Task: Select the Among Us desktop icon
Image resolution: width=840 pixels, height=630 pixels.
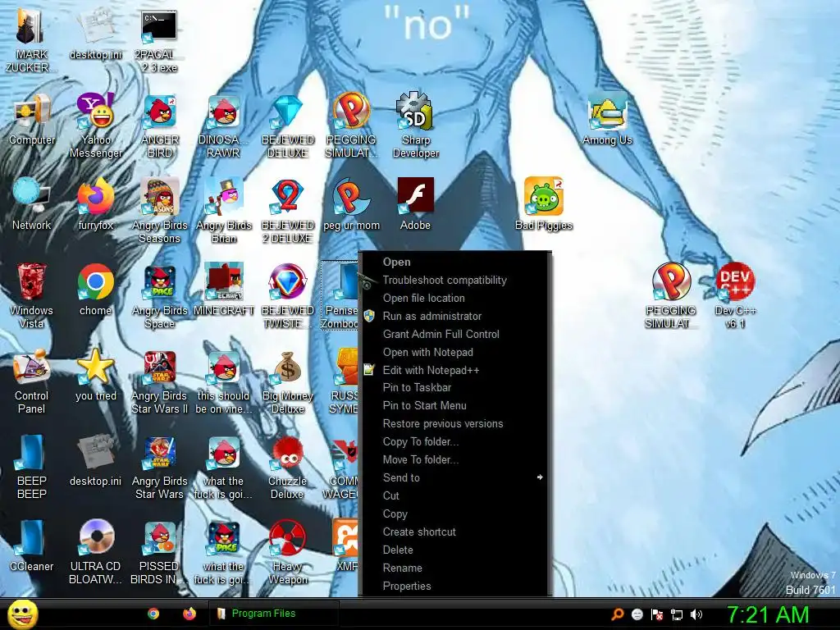Action: 608,112
